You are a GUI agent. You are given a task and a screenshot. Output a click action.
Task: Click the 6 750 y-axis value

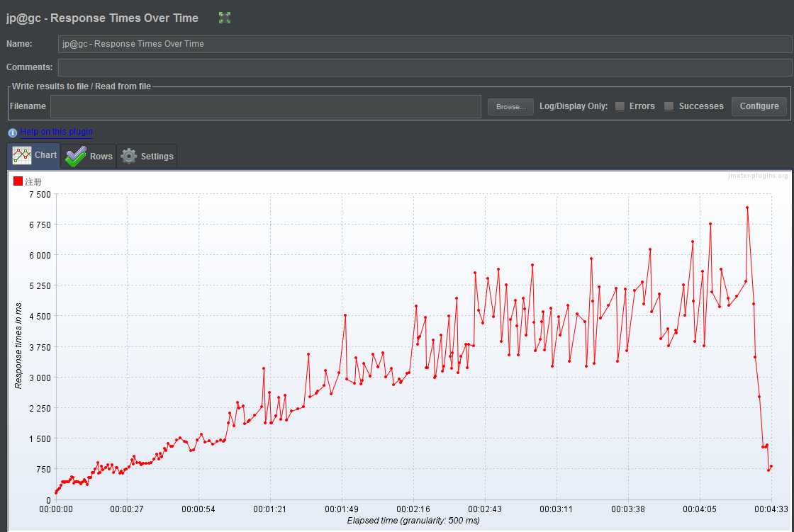[40, 225]
